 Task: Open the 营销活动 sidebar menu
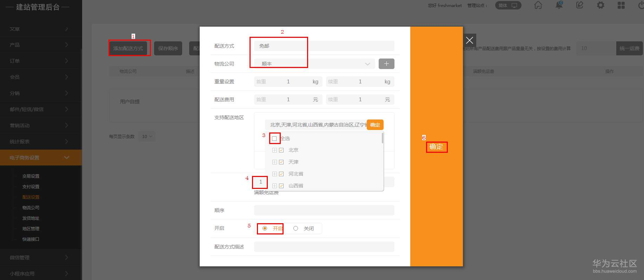(x=41, y=125)
